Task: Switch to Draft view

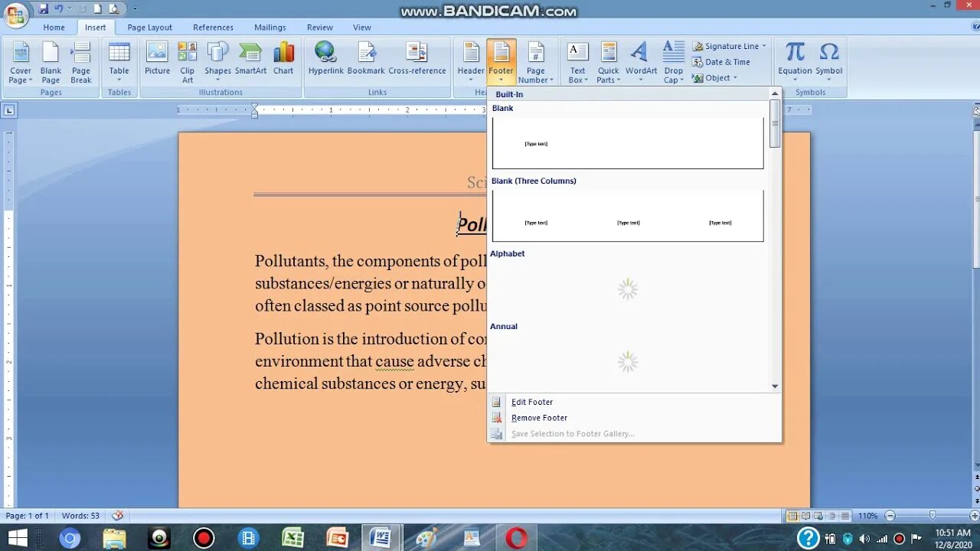Action: (x=844, y=516)
